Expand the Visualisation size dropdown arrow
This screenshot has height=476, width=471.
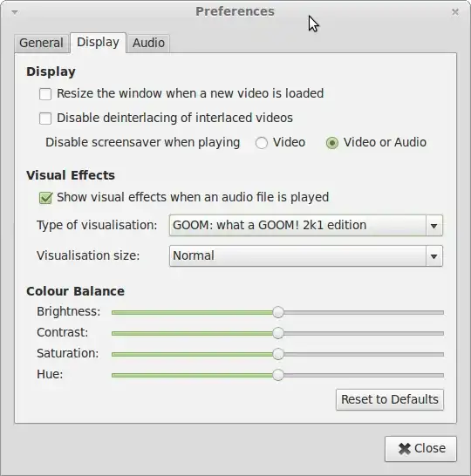coord(434,256)
